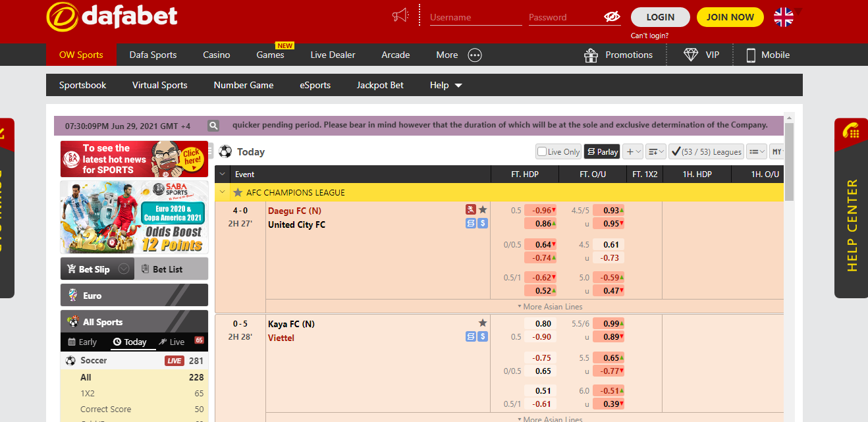This screenshot has height=422, width=868.
Task: Favorite the AFC Champions League star
Action: [x=238, y=193]
